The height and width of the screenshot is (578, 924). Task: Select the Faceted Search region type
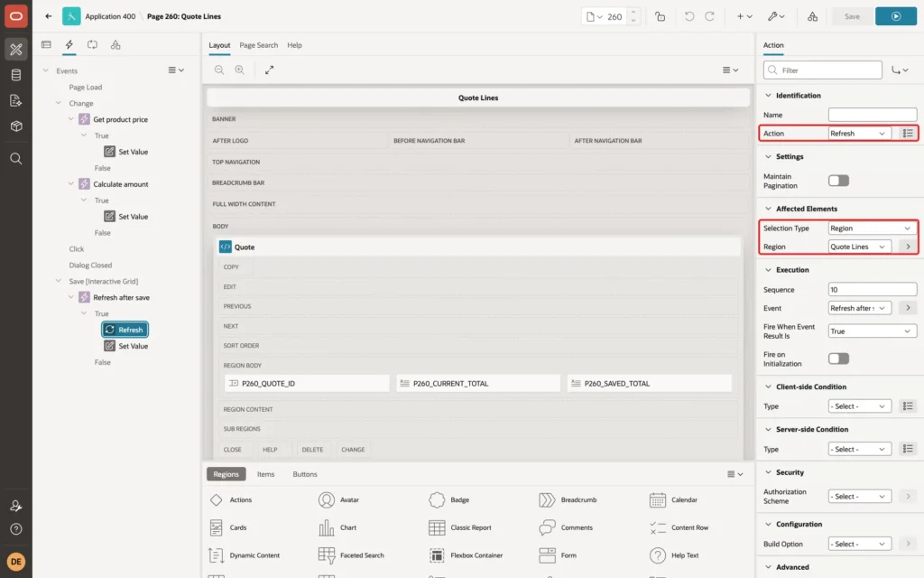pyautogui.click(x=351, y=555)
